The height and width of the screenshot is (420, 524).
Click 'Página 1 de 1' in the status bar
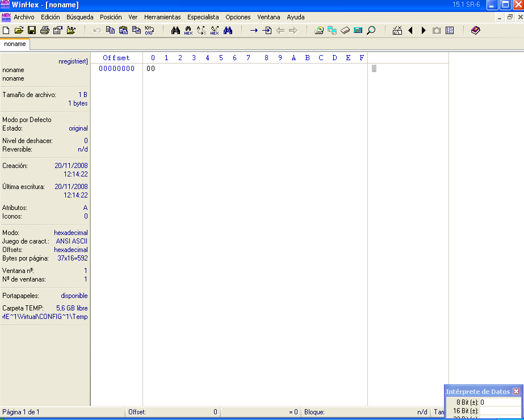[x=21, y=412]
